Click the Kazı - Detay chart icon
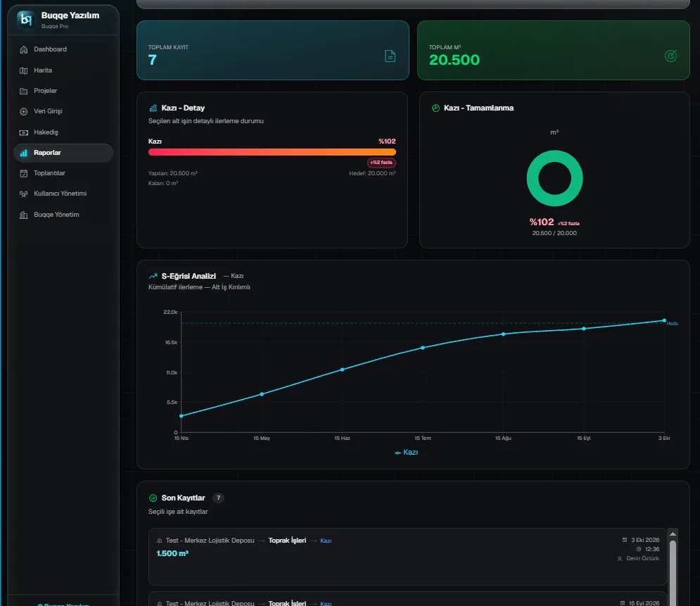 [153, 108]
